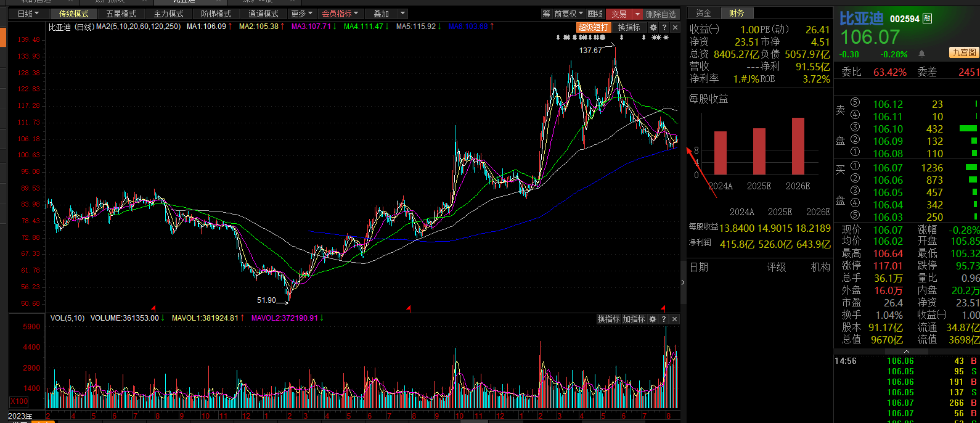Switch to the 财务 tab
Image resolution: width=980 pixels, height=423 pixels.
click(x=737, y=13)
